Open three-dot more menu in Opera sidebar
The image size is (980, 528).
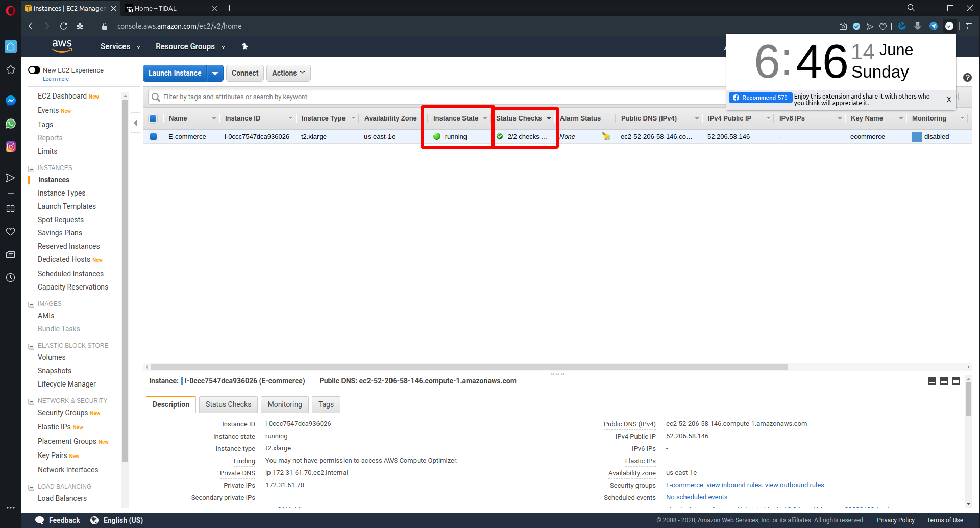coord(10,508)
